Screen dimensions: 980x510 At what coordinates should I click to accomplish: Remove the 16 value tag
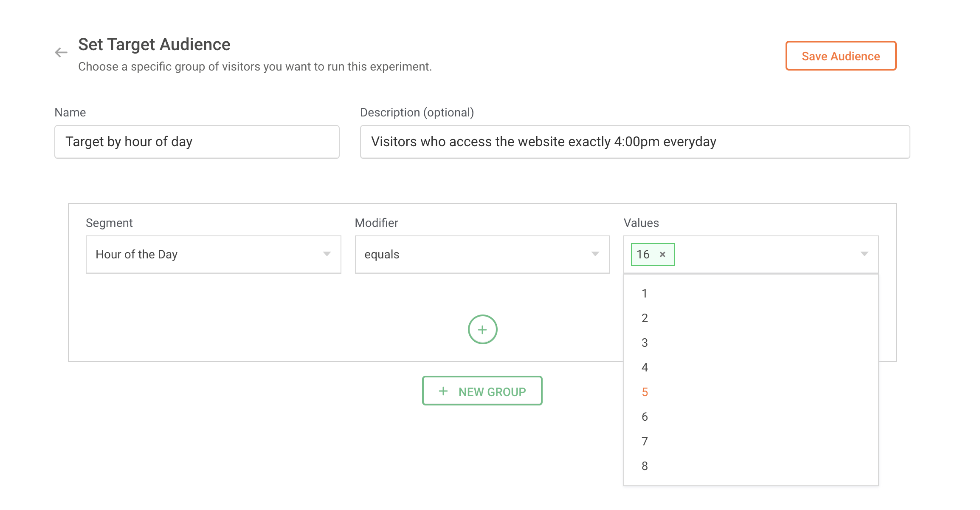(x=662, y=255)
